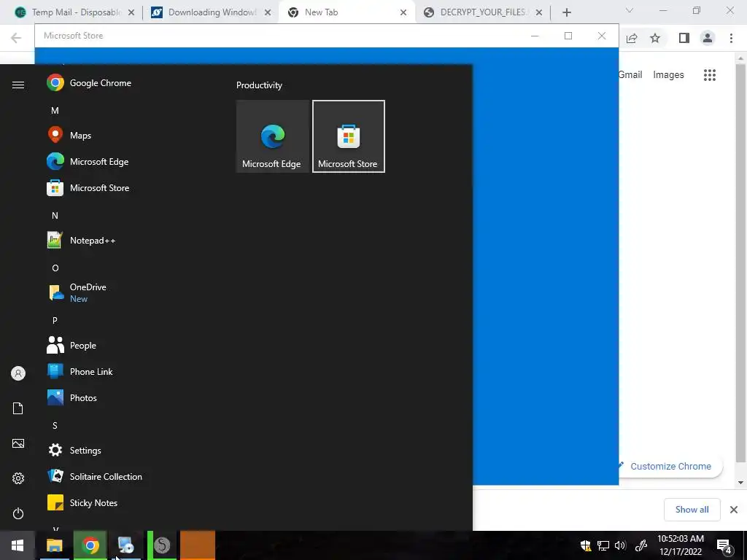Open Microsoft Store in the Start app list
The height and width of the screenshot is (560, 747).
(x=100, y=187)
